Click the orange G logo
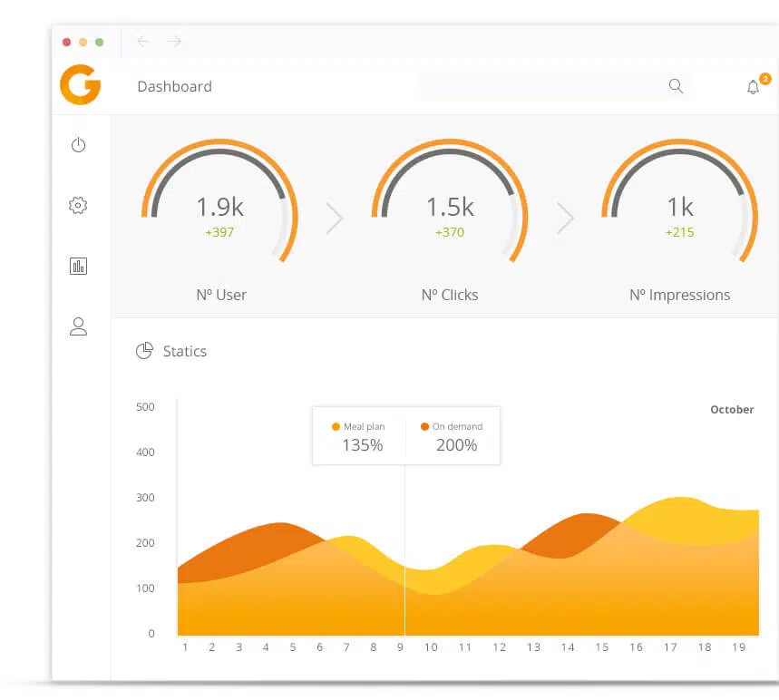Viewport: 779px width, 700px height. 80,85
